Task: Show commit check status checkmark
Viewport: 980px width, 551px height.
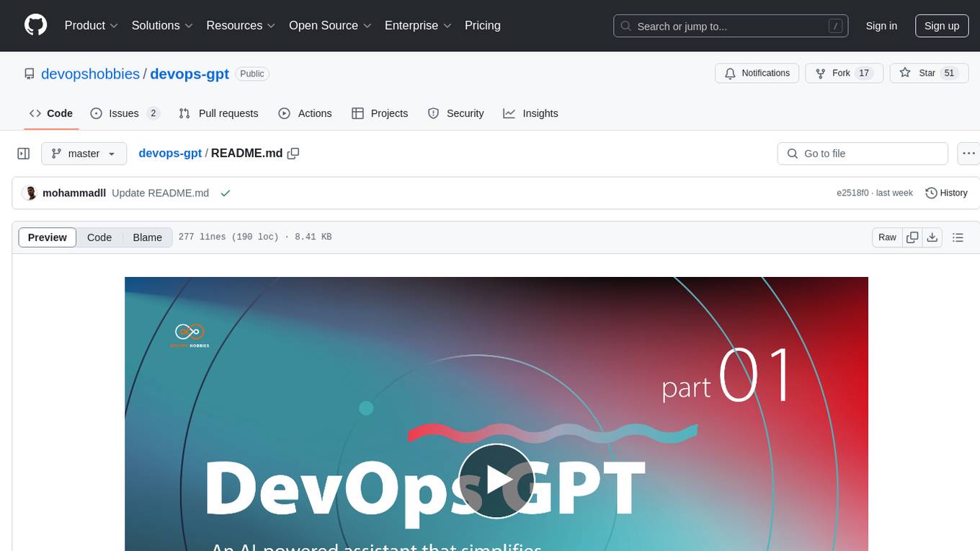Action: [226, 193]
